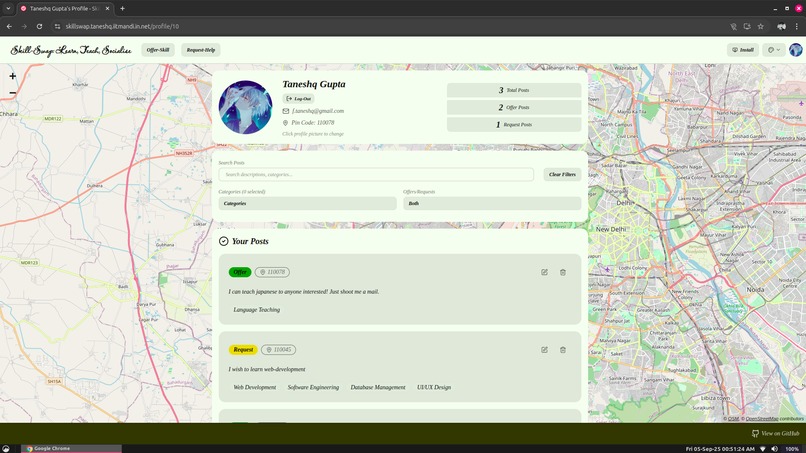Open the OpenStreetMap attribution link
The image size is (806, 453).
click(x=762, y=419)
